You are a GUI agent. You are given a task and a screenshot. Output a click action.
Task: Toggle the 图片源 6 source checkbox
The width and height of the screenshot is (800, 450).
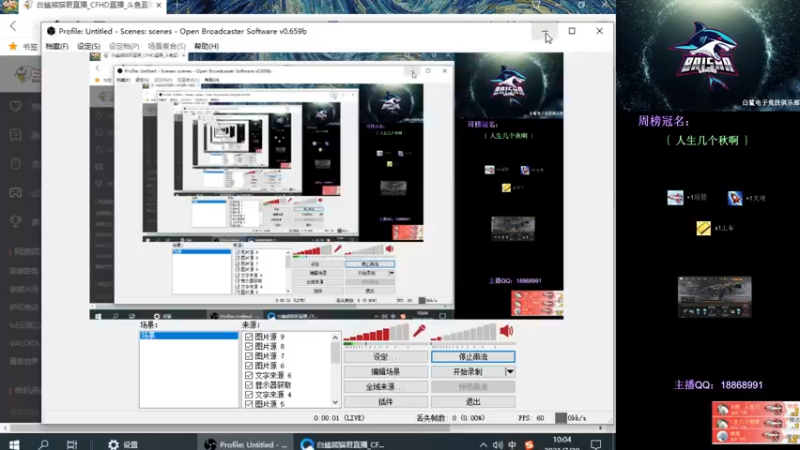coord(249,366)
